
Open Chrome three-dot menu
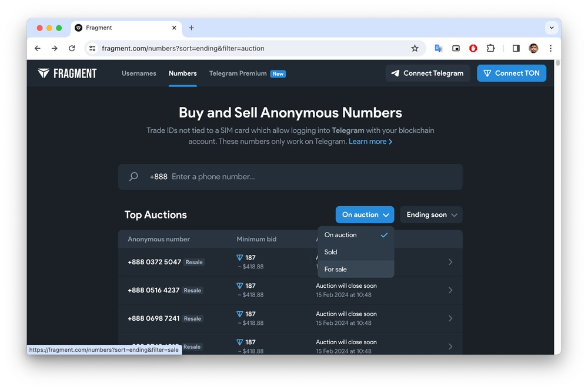(550, 48)
